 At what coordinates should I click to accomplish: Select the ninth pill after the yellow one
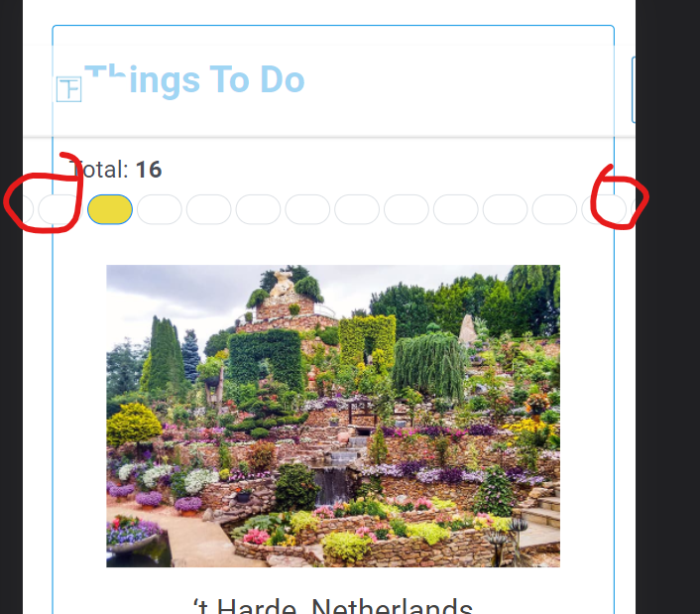click(x=554, y=209)
